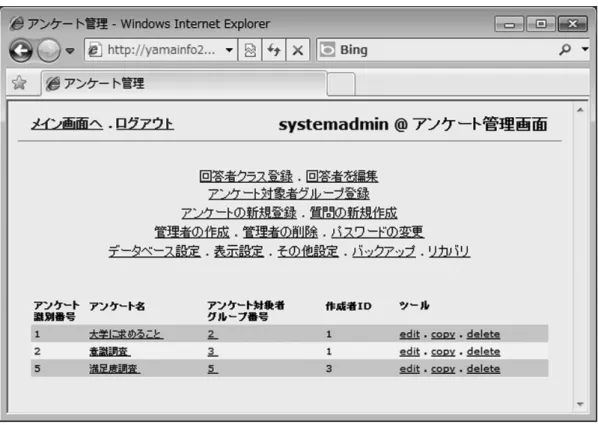Screen dimensions: 598x425
Task: Click the バックアップ link
Action: tap(384, 251)
